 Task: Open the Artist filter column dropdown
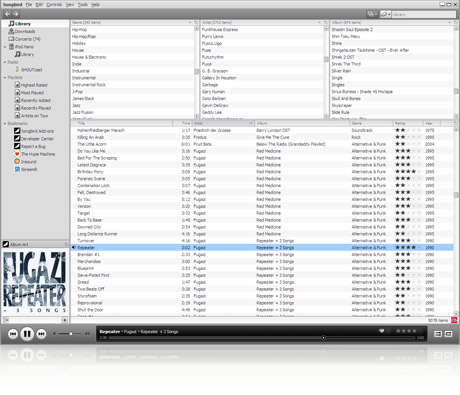[320, 22]
